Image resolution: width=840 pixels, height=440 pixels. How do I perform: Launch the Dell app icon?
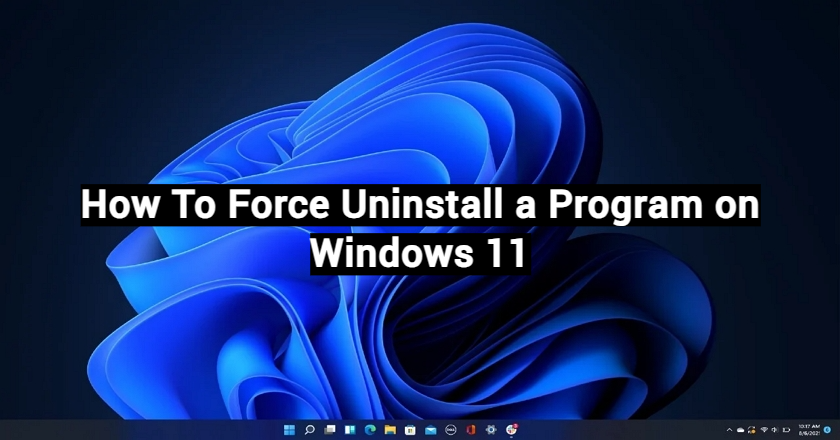coord(451,429)
